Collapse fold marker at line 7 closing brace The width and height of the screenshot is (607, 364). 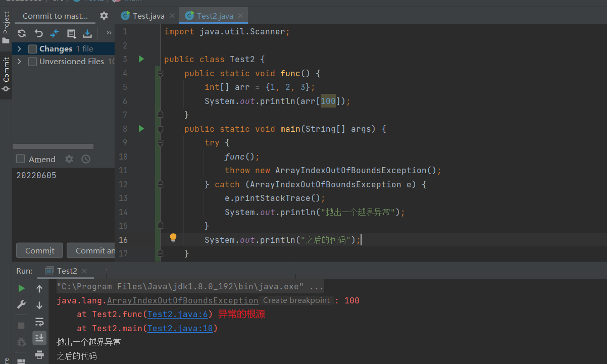[160, 115]
